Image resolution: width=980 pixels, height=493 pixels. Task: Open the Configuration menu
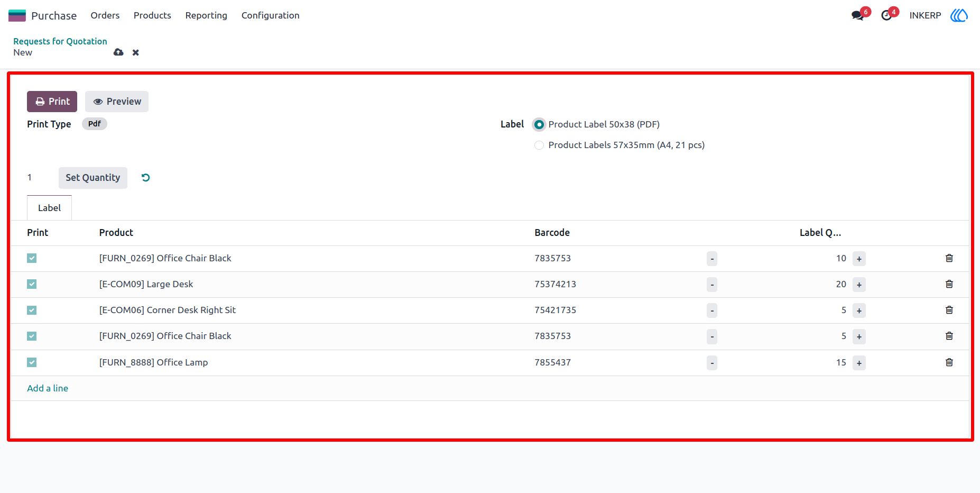(x=271, y=15)
